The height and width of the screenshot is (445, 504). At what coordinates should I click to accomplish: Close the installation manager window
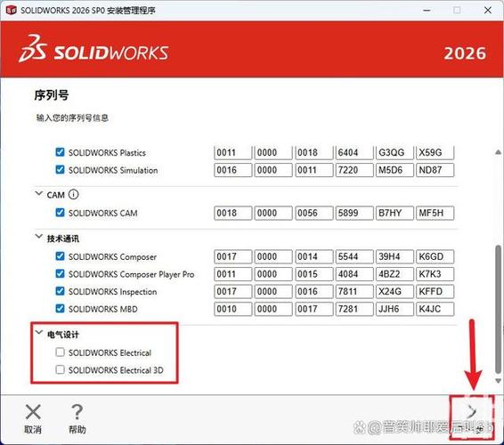(x=488, y=11)
